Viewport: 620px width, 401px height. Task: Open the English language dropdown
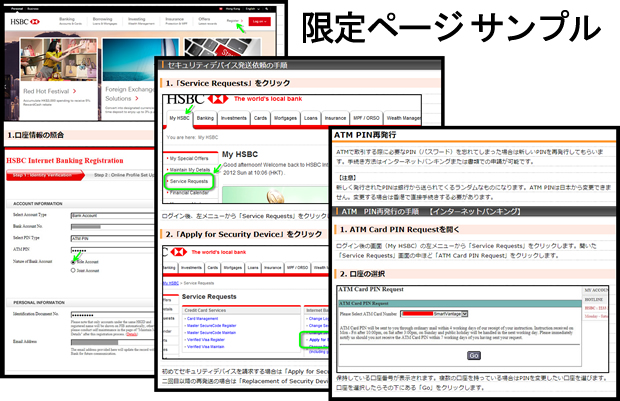tap(253, 9)
